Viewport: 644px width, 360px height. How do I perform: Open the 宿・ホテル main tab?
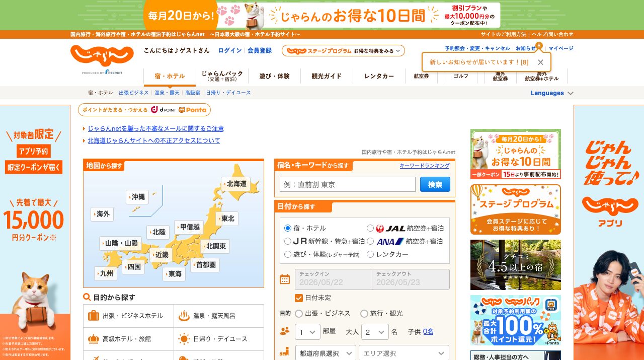pos(170,76)
